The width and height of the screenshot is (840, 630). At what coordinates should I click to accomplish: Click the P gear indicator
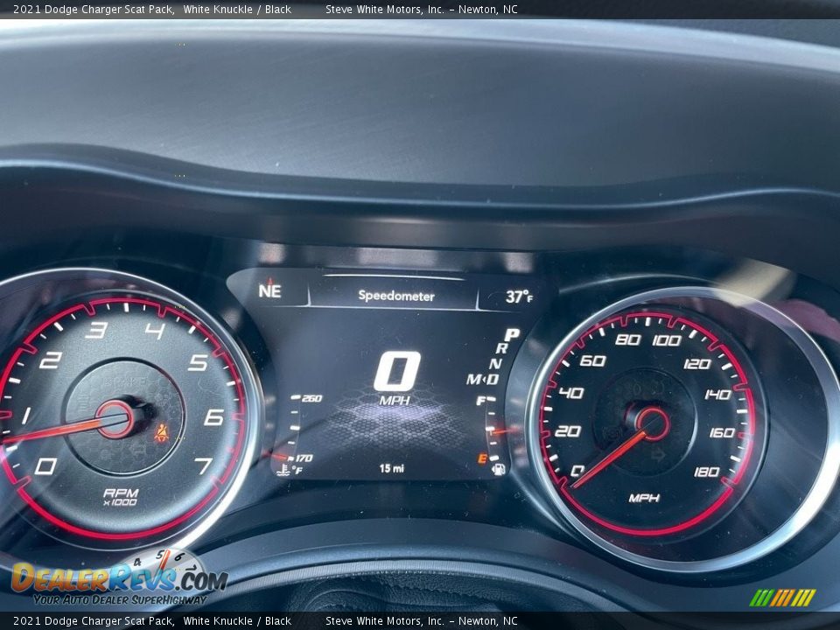tap(512, 335)
